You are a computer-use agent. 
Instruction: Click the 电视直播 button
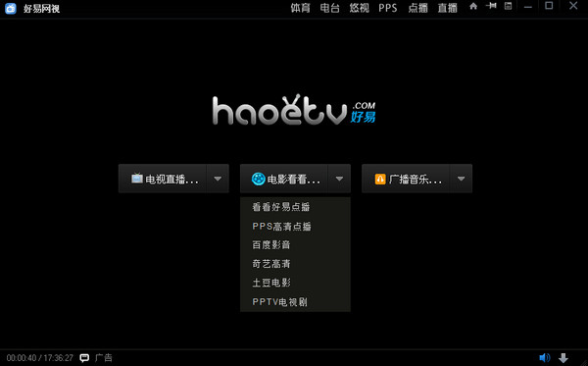pyautogui.click(x=163, y=179)
